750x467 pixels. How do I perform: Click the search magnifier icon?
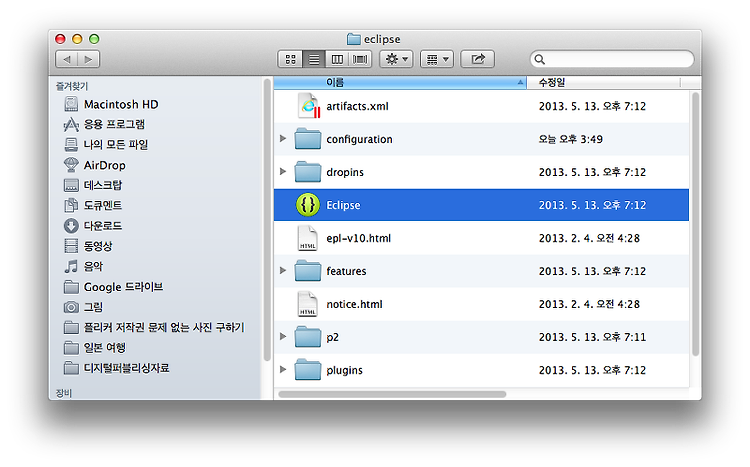coord(540,59)
